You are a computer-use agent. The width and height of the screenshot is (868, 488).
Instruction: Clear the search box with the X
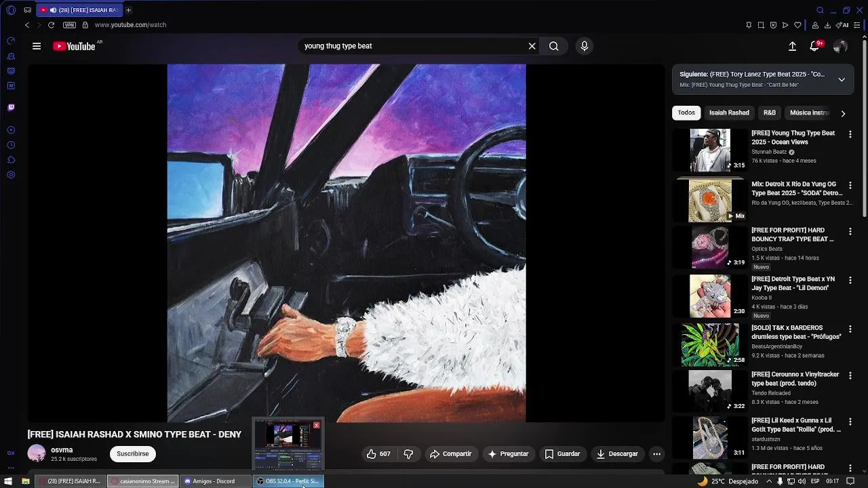pyautogui.click(x=532, y=46)
